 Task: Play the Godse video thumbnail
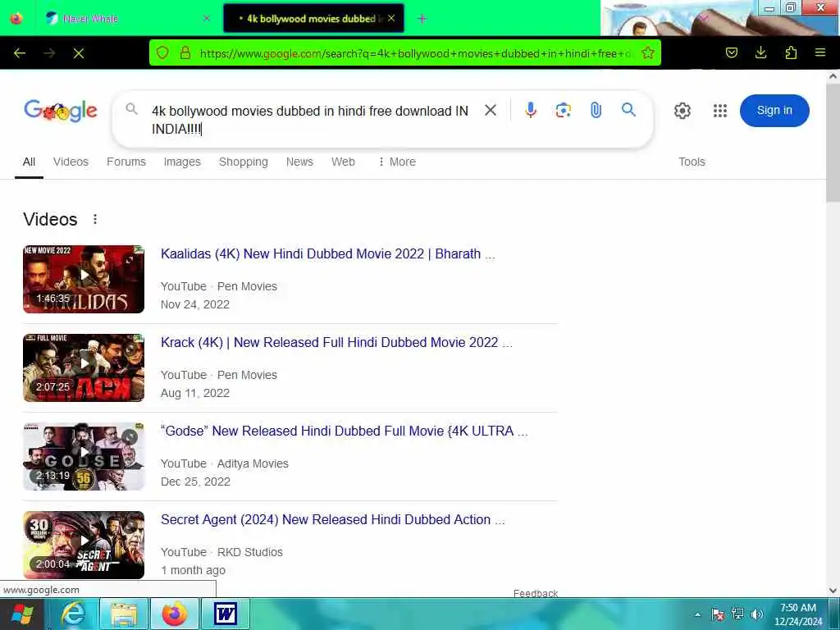click(84, 456)
